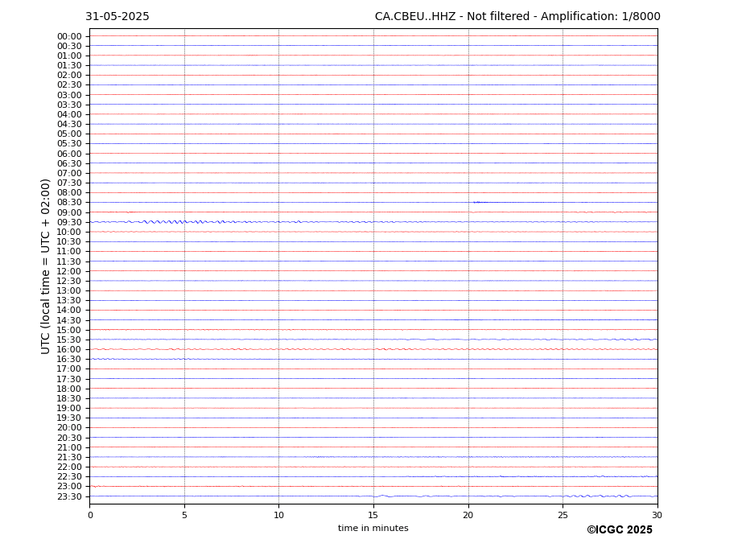Click the x-axis tick label 30

coord(657,515)
